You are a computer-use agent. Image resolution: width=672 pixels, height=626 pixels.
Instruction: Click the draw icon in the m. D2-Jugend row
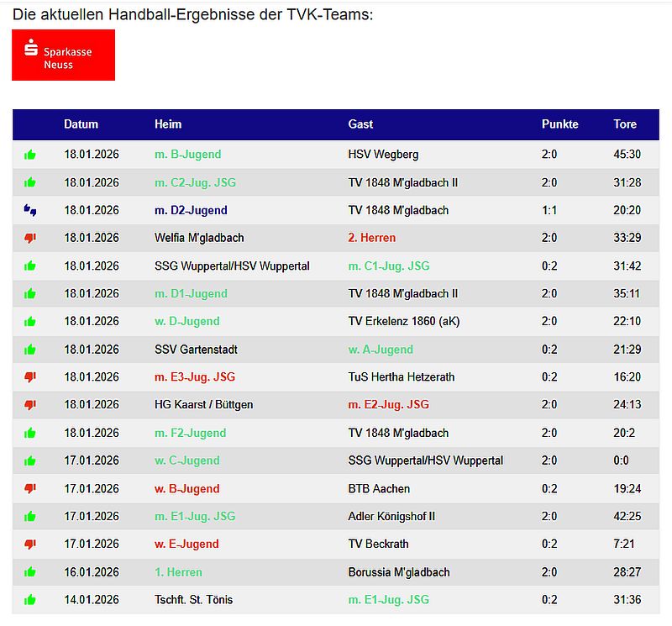coord(30,210)
